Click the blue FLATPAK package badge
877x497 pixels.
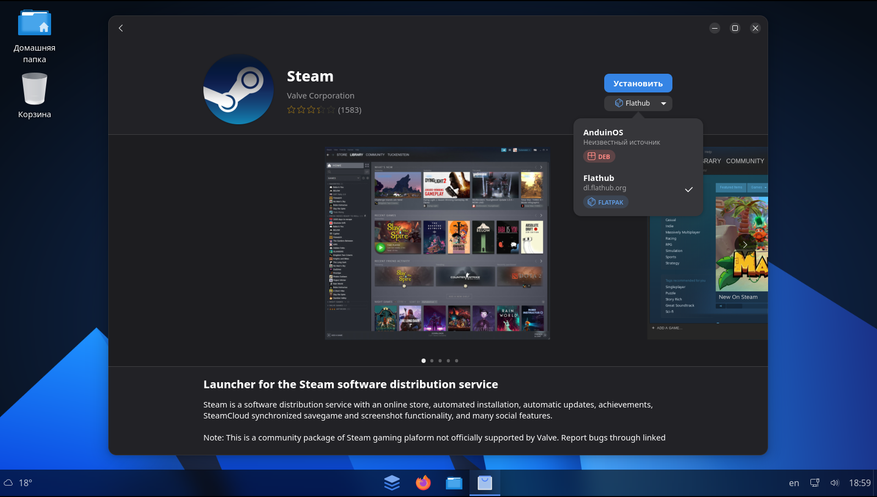[606, 202]
